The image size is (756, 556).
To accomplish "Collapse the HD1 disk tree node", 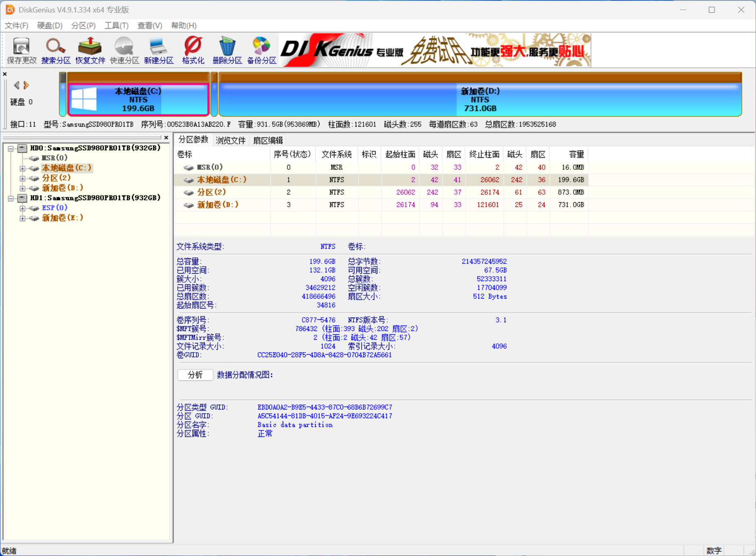I will tap(11, 198).
